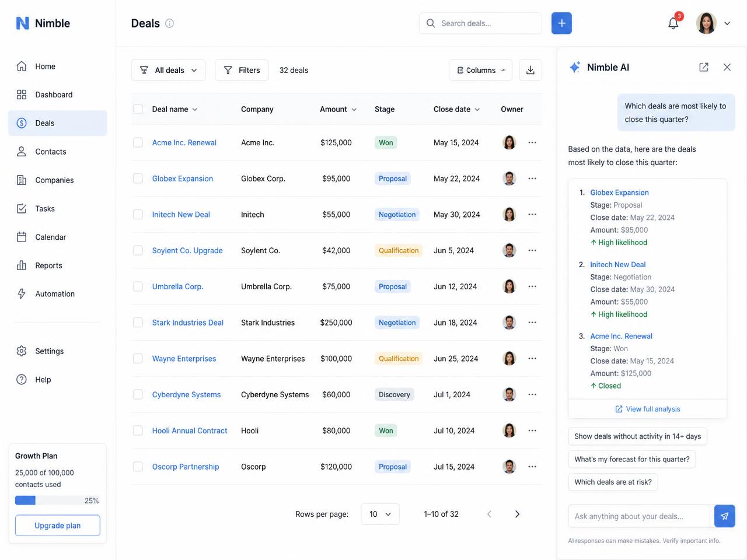Check the Soylent Co. Upgrade row checkbox
This screenshot has width=747, height=560.
(x=138, y=250)
